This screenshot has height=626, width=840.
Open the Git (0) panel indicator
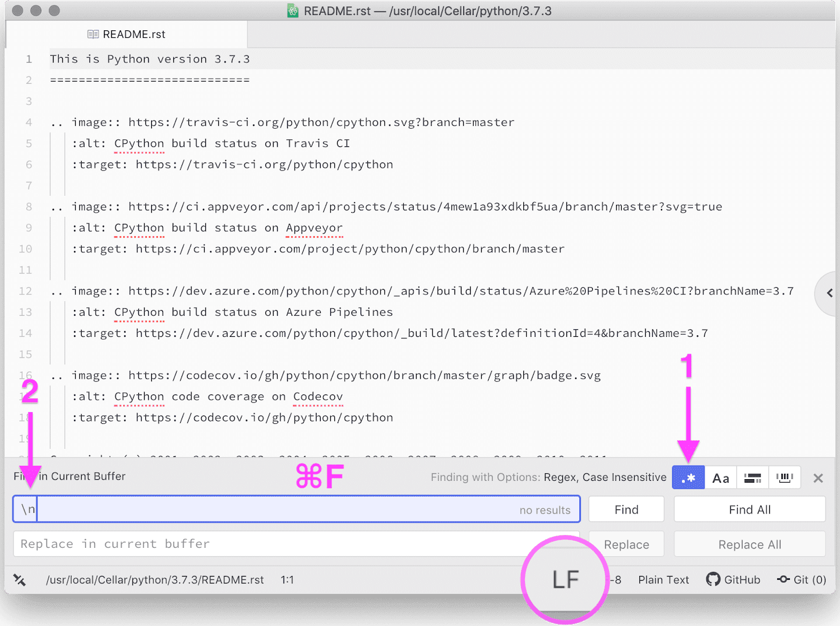(801, 580)
